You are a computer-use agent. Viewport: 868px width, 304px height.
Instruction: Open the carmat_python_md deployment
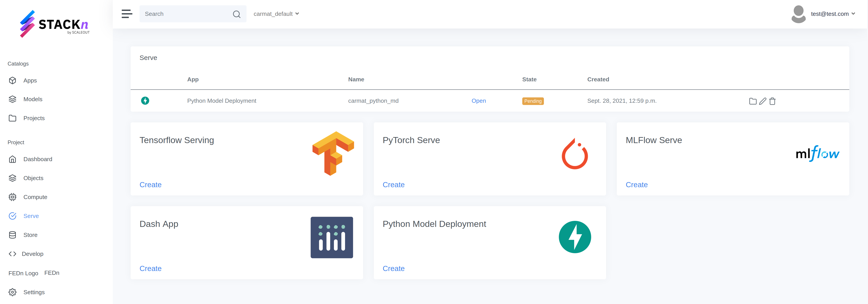[x=479, y=101]
